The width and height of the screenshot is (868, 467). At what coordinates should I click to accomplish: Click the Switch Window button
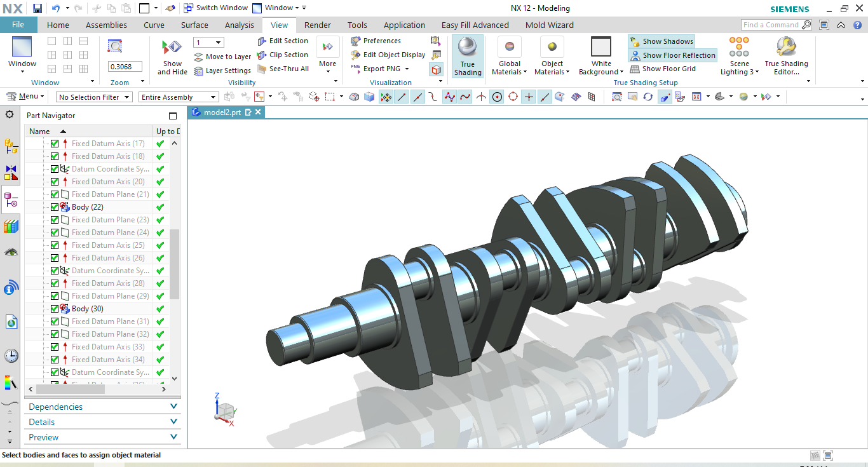pos(216,8)
